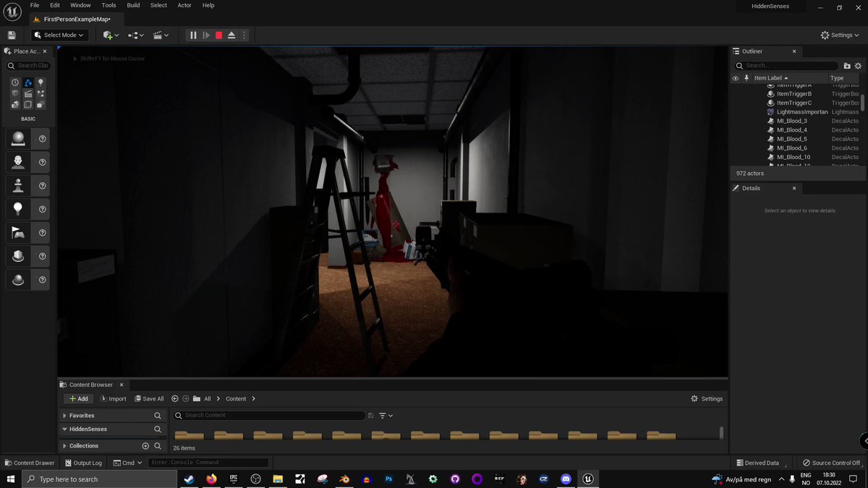
Task: Click the Save All button
Action: coord(149,398)
